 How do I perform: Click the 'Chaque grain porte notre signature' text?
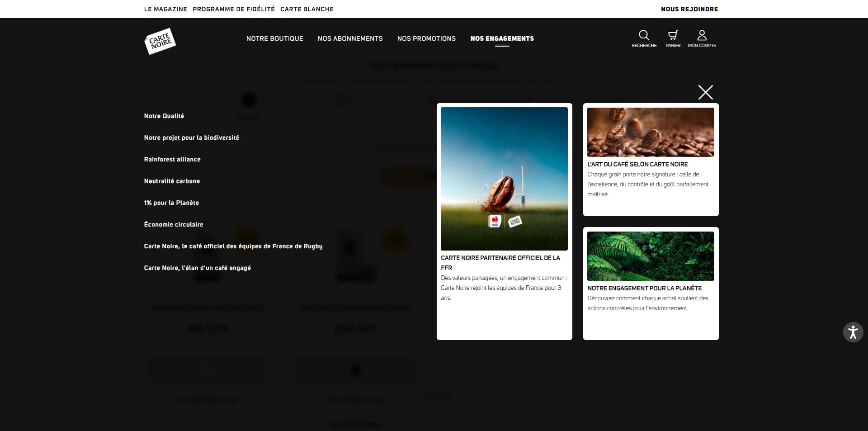click(x=648, y=184)
